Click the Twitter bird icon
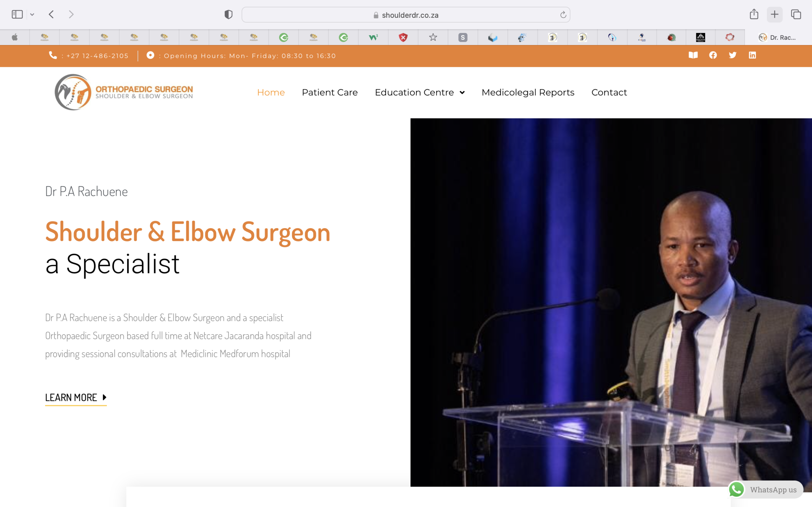 coord(732,55)
